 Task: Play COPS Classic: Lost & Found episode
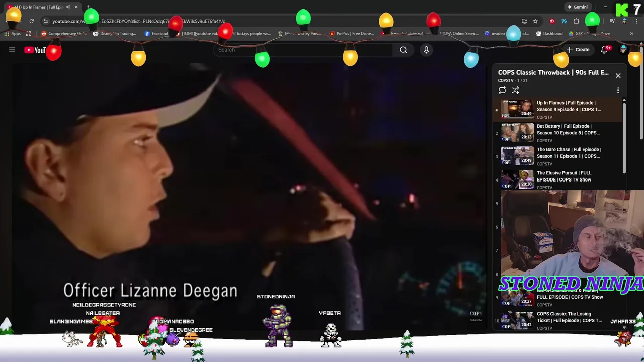[x=570, y=294]
